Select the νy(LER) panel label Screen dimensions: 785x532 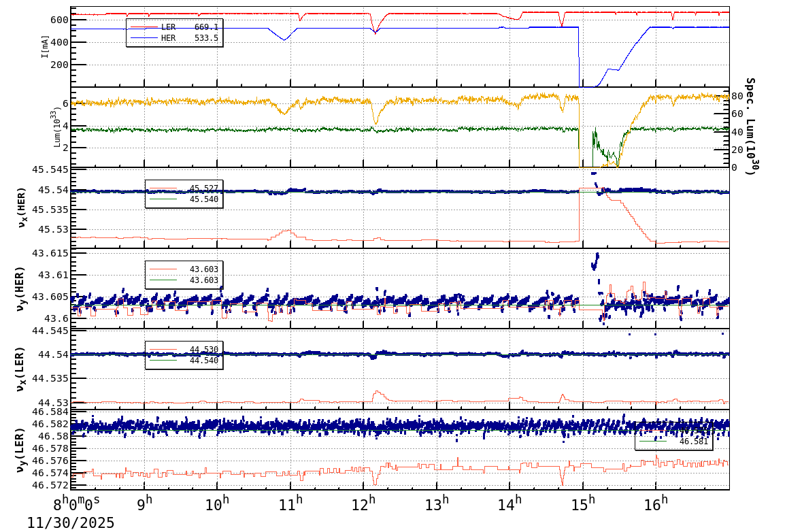click(20, 448)
